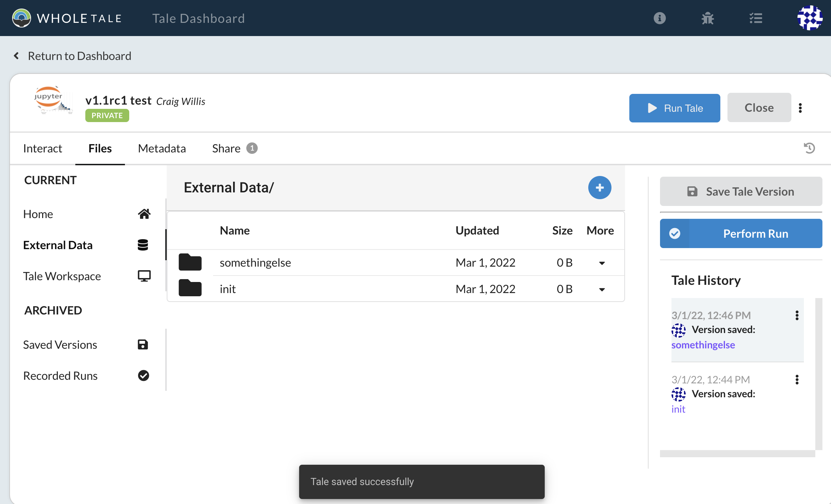Click Save Tale Version
Viewport: 831px width, 504px height.
coord(741,191)
